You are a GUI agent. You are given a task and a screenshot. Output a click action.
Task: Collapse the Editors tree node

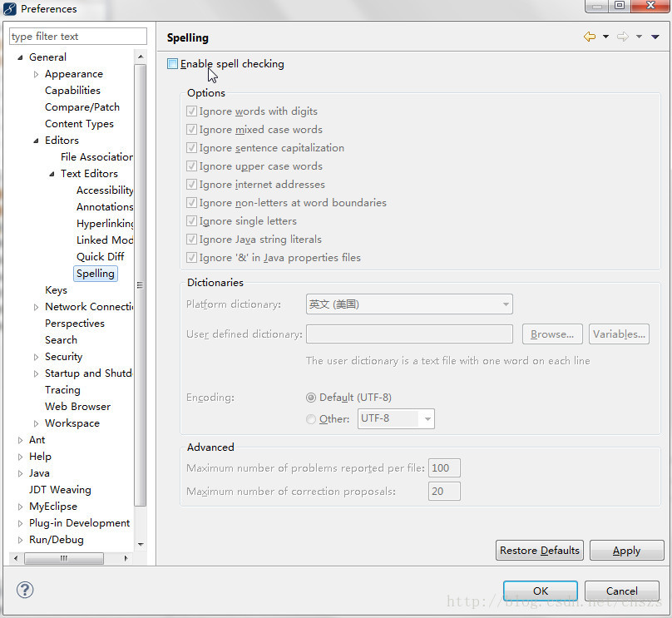click(36, 141)
